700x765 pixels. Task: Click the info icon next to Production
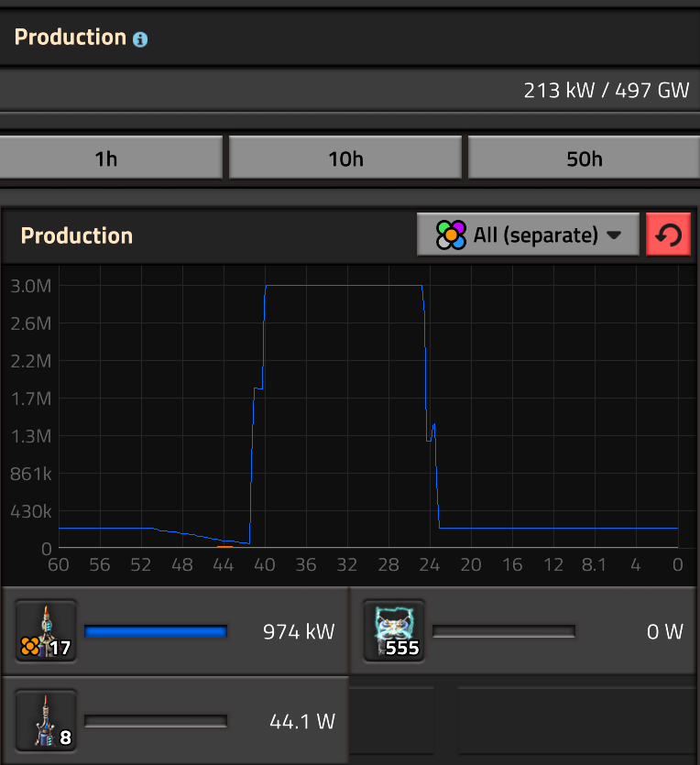[x=140, y=39]
